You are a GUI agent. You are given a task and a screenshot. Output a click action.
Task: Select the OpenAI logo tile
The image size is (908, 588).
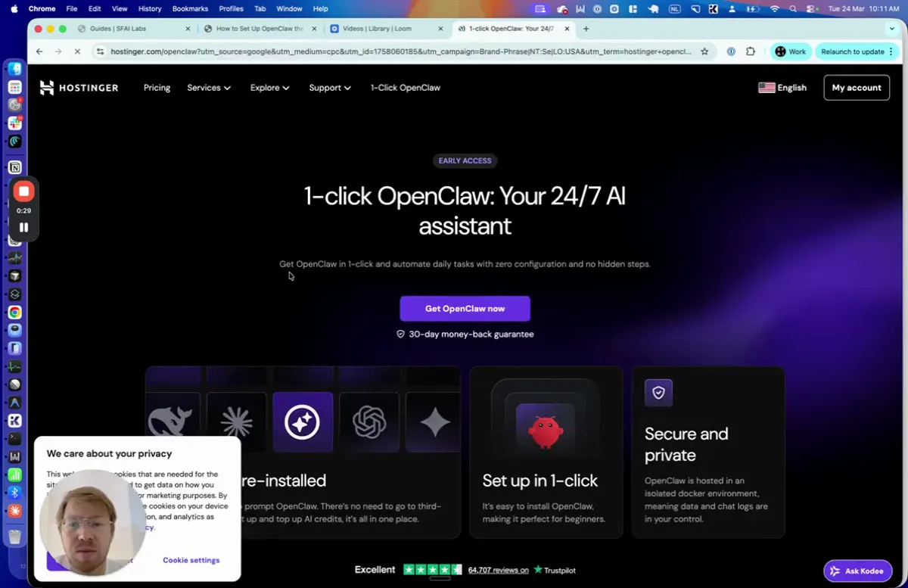click(369, 422)
